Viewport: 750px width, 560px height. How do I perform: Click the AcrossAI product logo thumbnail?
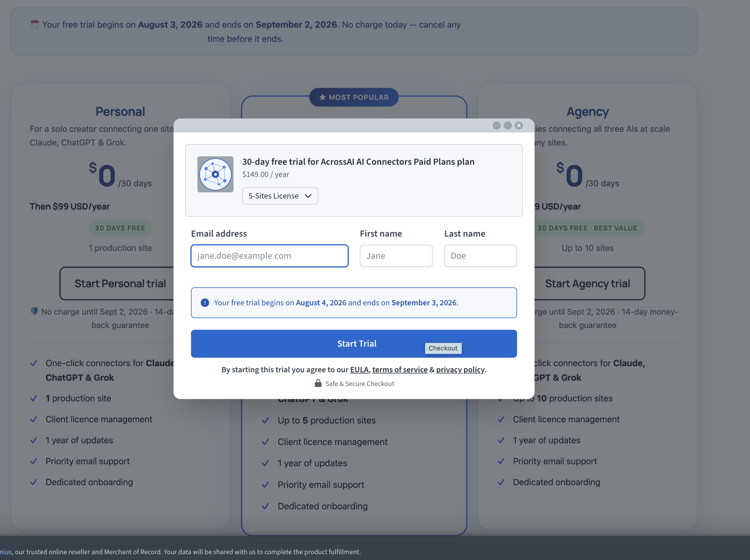pyautogui.click(x=215, y=174)
